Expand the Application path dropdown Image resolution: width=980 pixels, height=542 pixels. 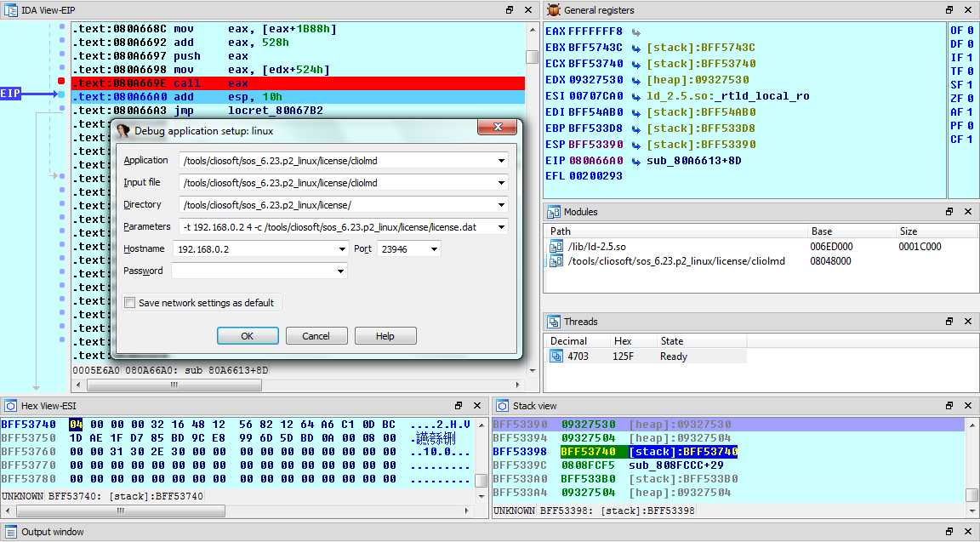(x=501, y=161)
